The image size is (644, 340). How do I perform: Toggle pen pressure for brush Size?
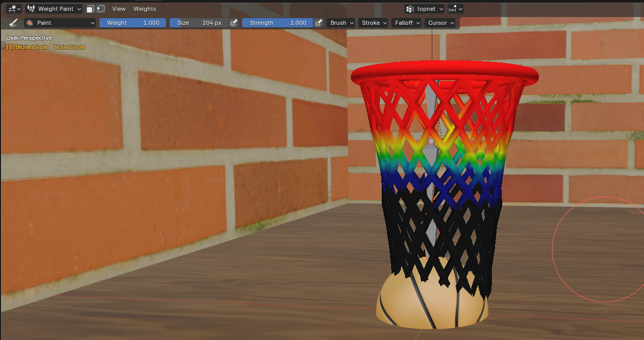234,23
